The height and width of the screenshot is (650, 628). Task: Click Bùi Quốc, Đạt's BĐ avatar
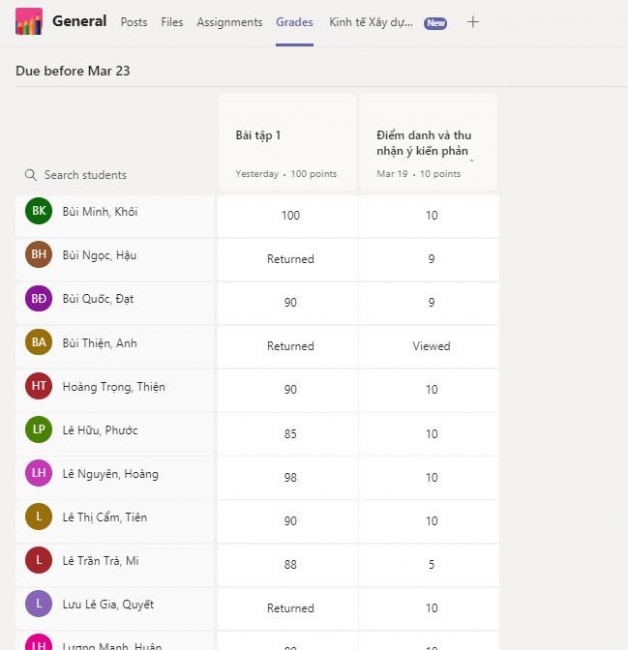coord(39,299)
